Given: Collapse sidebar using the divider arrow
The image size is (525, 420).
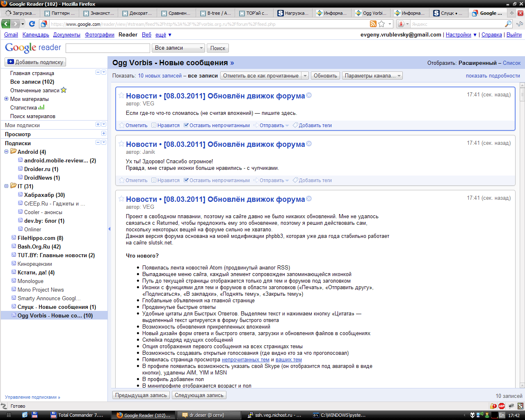Looking at the screenshot, I should tap(109, 229).
